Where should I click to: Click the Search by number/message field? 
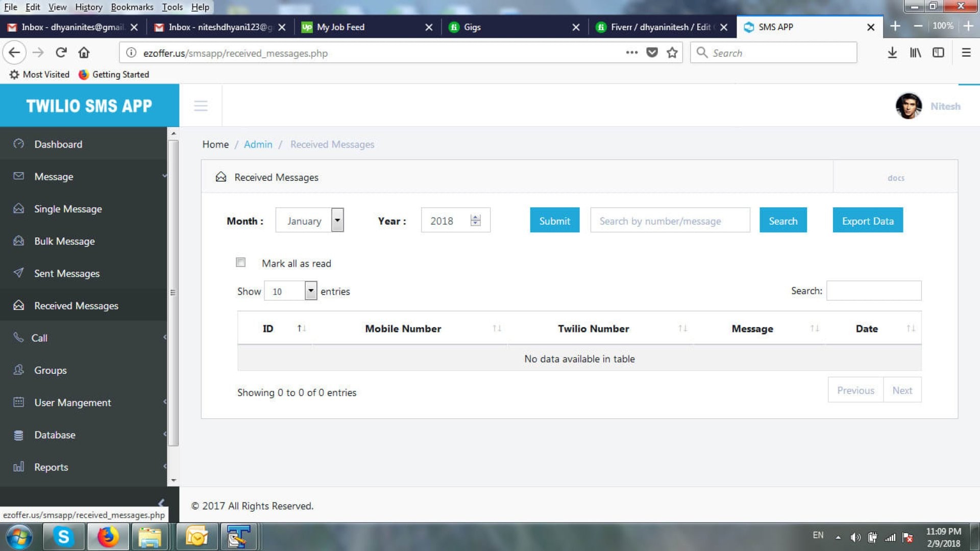click(x=670, y=221)
